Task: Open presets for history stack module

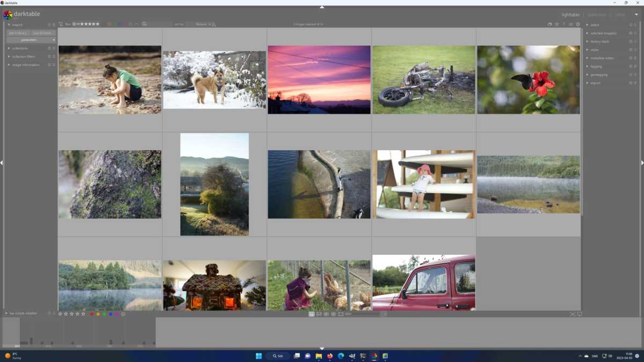Action: [635, 41]
